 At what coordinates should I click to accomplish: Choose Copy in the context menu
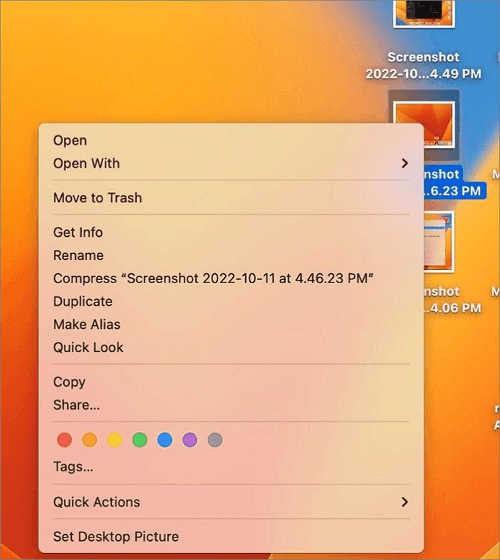click(231, 382)
